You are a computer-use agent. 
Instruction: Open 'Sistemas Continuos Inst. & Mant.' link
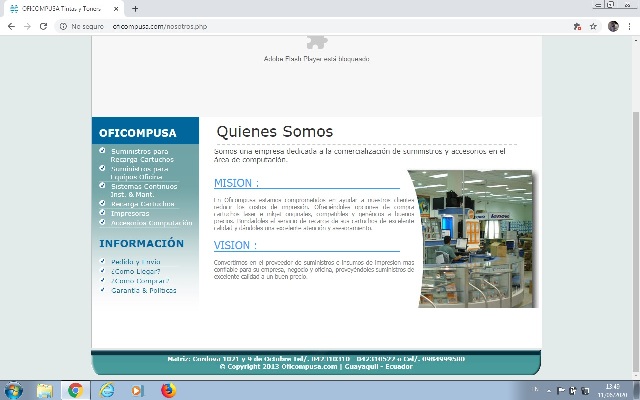tap(144, 190)
